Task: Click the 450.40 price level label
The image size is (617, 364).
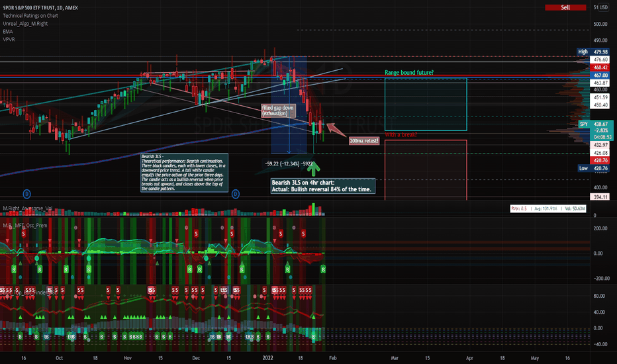Action: tap(600, 105)
